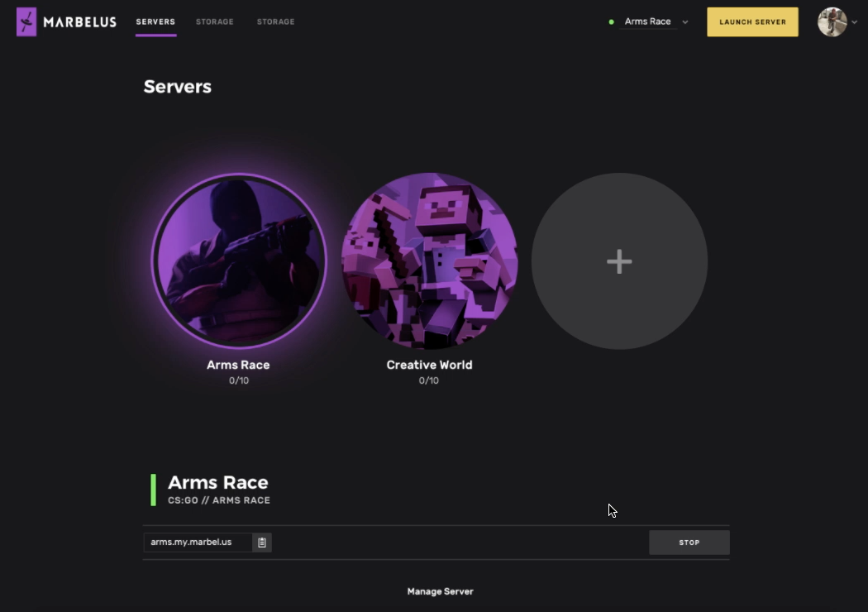This screenshot has width=868, height=612.
Task: Open the Servers tab
Action: (155, 22)
